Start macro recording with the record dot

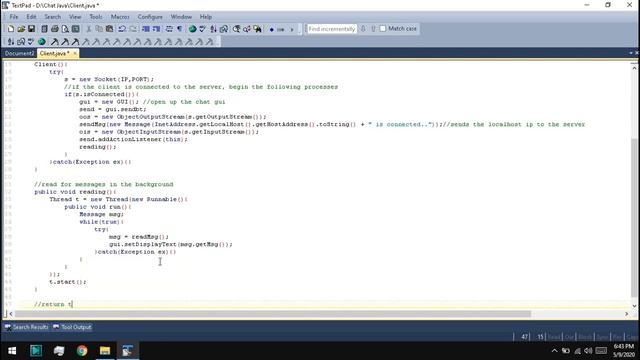[271, 29]
